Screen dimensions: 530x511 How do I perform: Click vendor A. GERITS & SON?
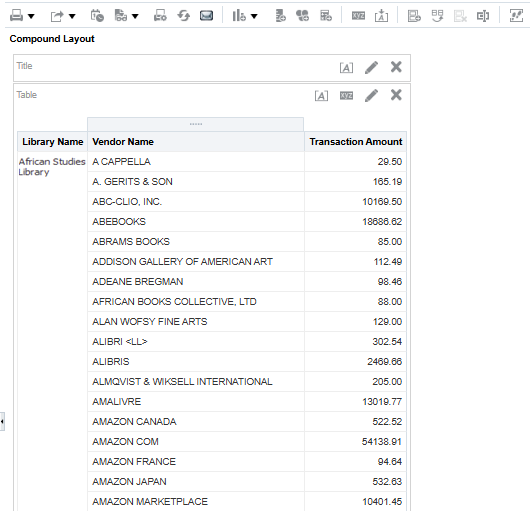tap(132, 181)
